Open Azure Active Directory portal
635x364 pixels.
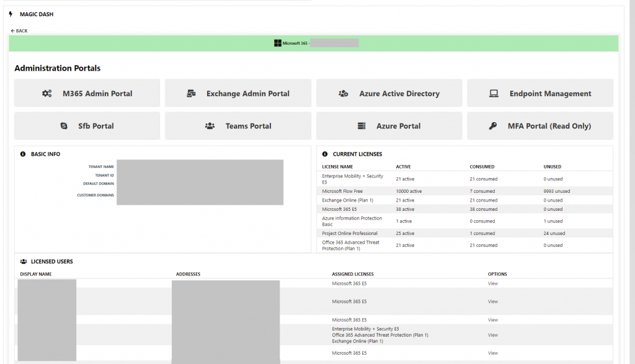click(389, 93)
